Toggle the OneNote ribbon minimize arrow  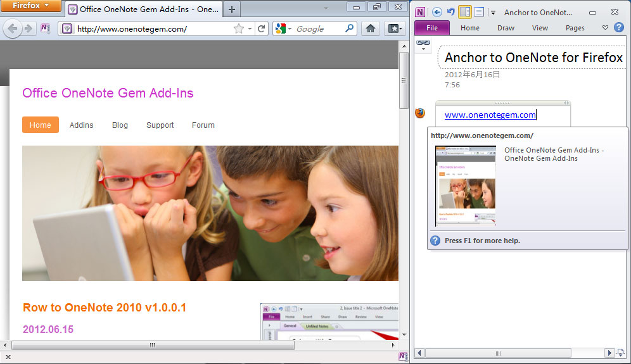[x=605, y=28]
